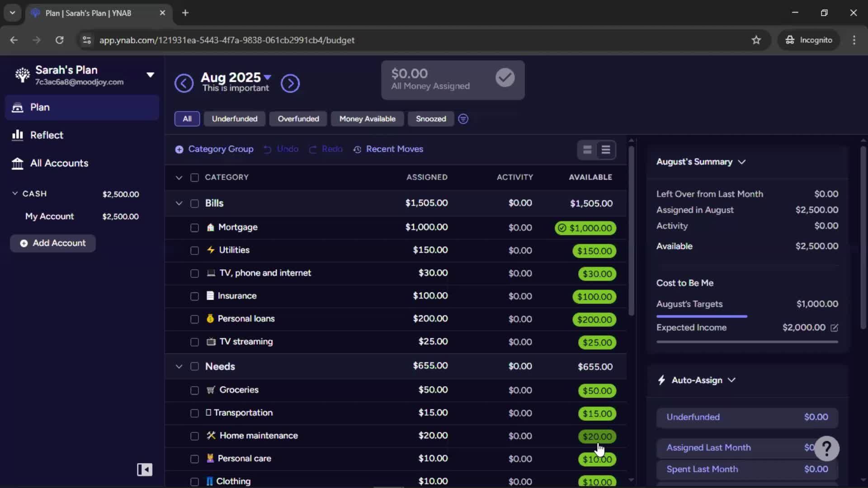Image resolution: width=868 pixels, height=488 pixels.
Task: Open browser three-dot menu
Action: [854, 40]
